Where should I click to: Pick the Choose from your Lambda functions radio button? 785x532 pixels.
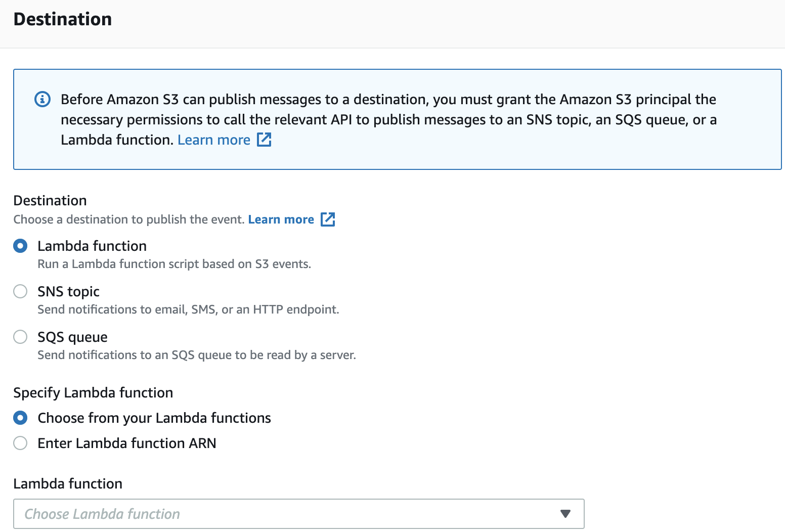click(20, 418)
